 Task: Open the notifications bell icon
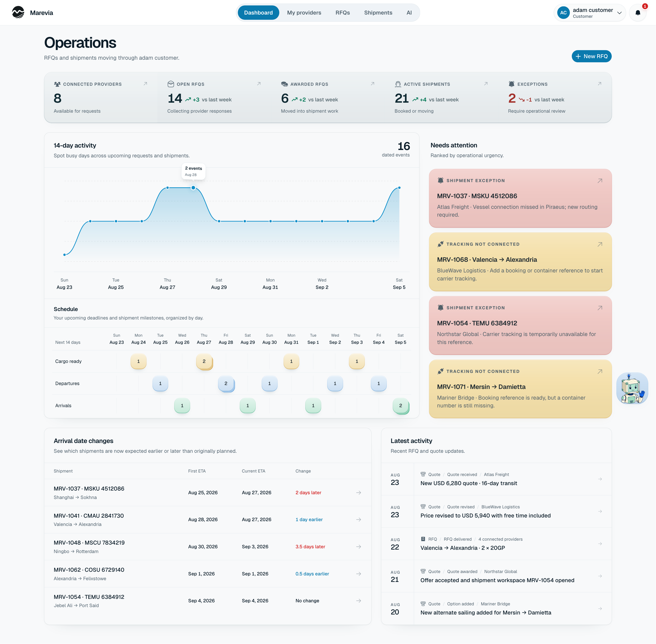637,13
